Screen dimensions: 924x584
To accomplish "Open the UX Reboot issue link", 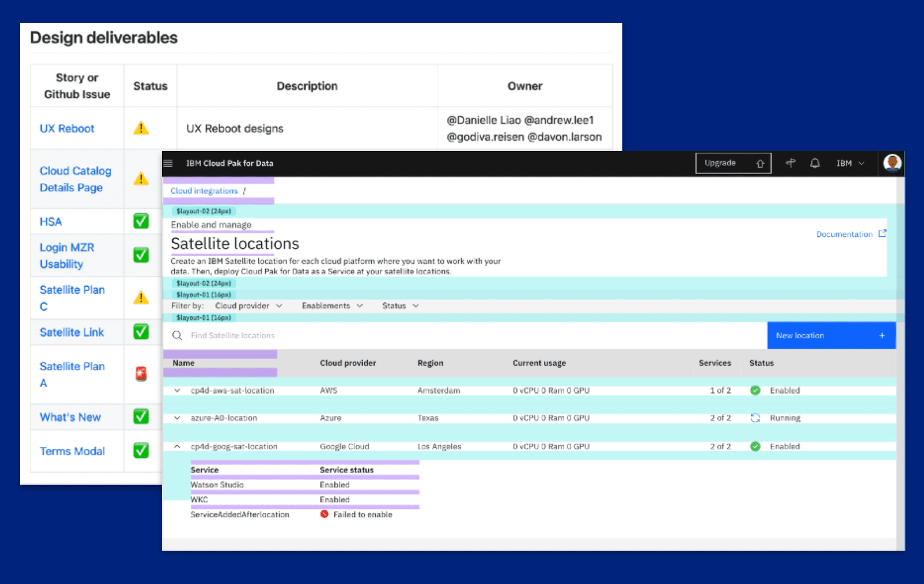I will click(66, 128).
